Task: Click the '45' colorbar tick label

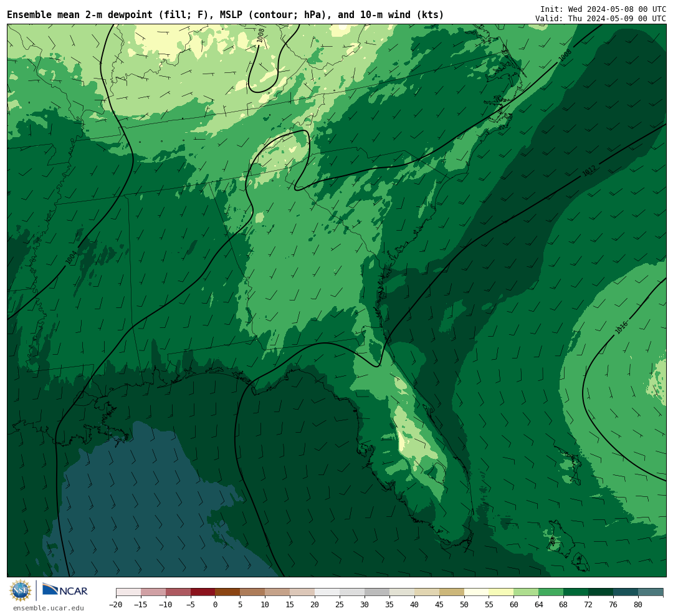Action: coord(439,604)
